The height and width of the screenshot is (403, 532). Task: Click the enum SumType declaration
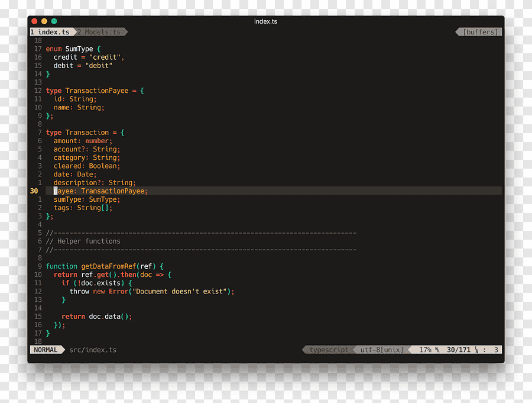(73, 49)
